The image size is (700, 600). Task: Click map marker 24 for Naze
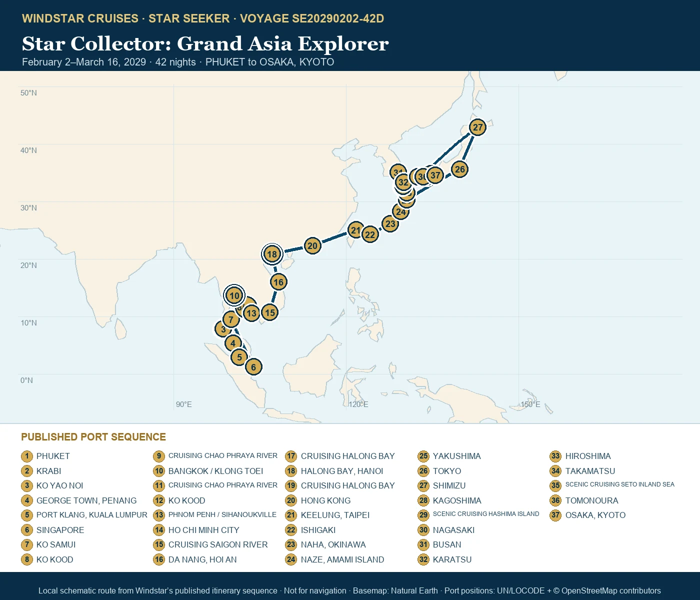(400, 211)
